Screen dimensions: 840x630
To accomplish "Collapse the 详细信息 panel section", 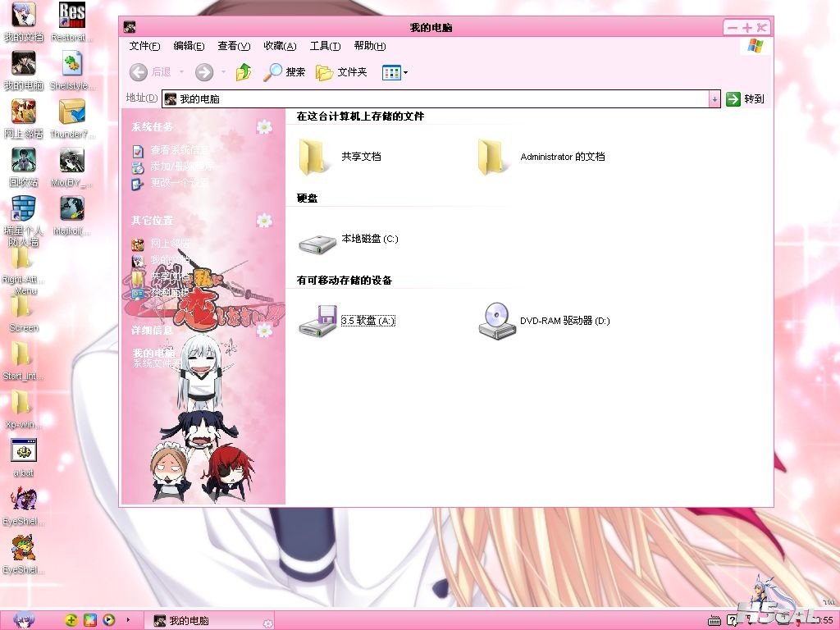I will point(264,330).
